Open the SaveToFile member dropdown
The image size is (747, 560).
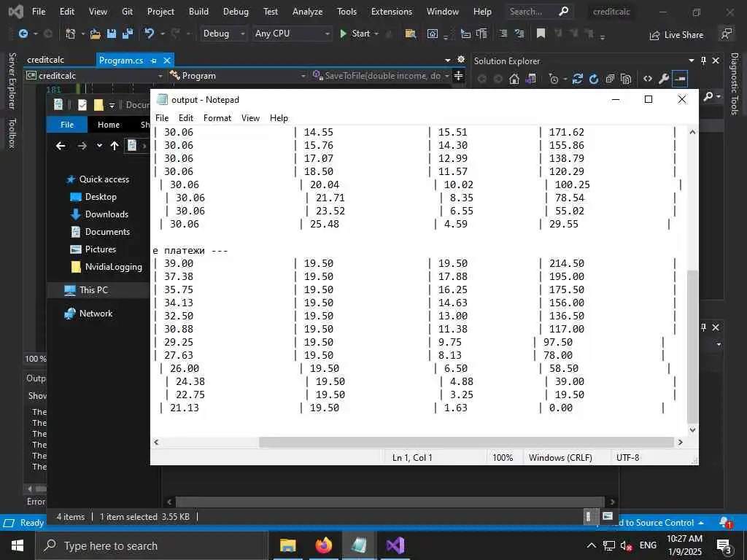380,76
